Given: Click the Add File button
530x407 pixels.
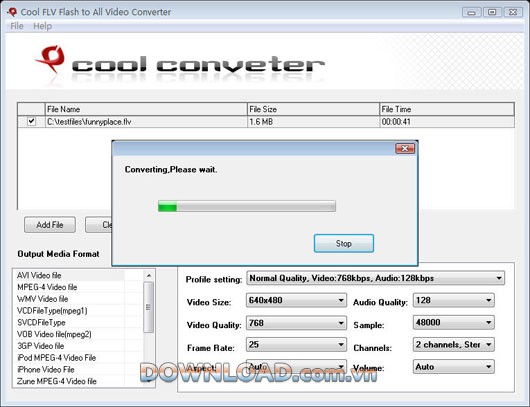Looking at the screenshot, I should 50,225.
